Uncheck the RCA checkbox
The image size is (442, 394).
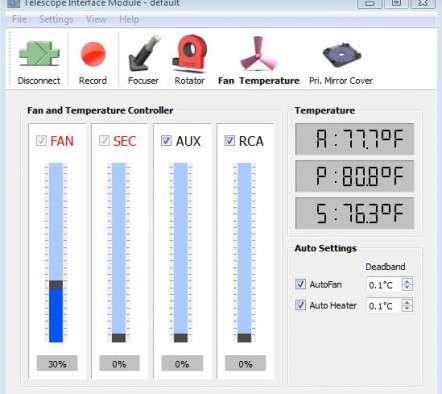[x=229, y=141]
